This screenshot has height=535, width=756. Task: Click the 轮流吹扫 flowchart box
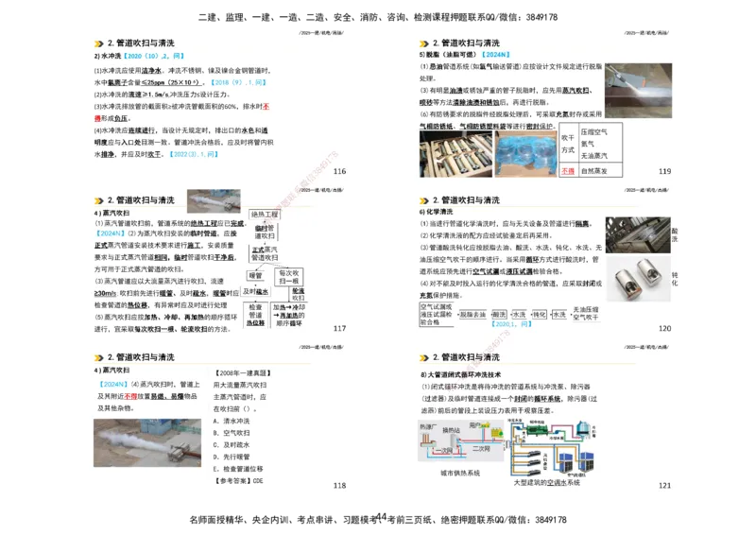tap(298, 294)
